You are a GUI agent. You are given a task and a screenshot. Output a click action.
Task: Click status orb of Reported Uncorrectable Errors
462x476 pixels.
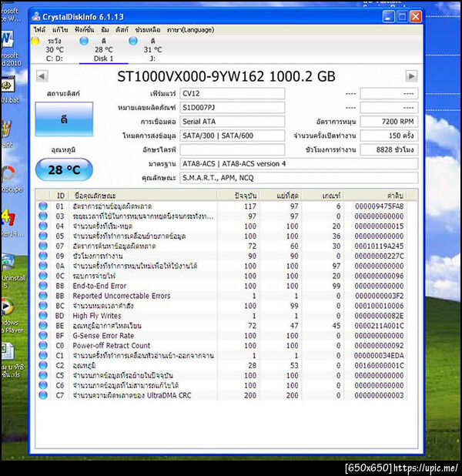point(43,296)
